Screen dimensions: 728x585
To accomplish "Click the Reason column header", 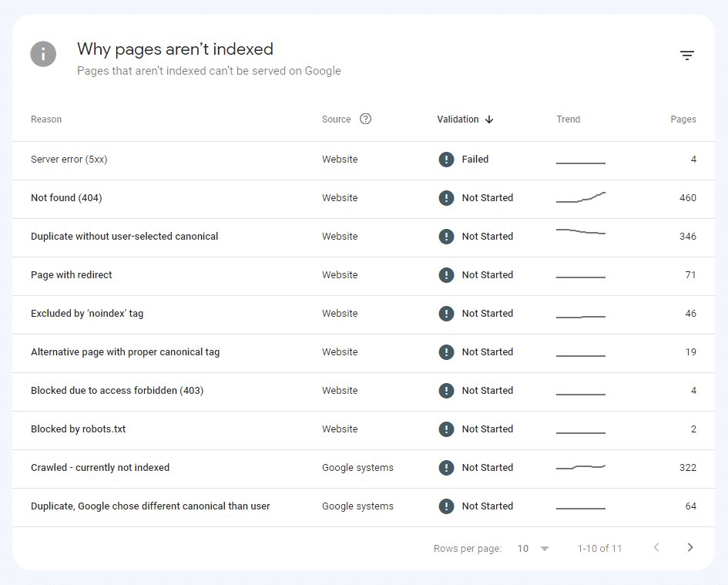I will [x=46, y=119].
